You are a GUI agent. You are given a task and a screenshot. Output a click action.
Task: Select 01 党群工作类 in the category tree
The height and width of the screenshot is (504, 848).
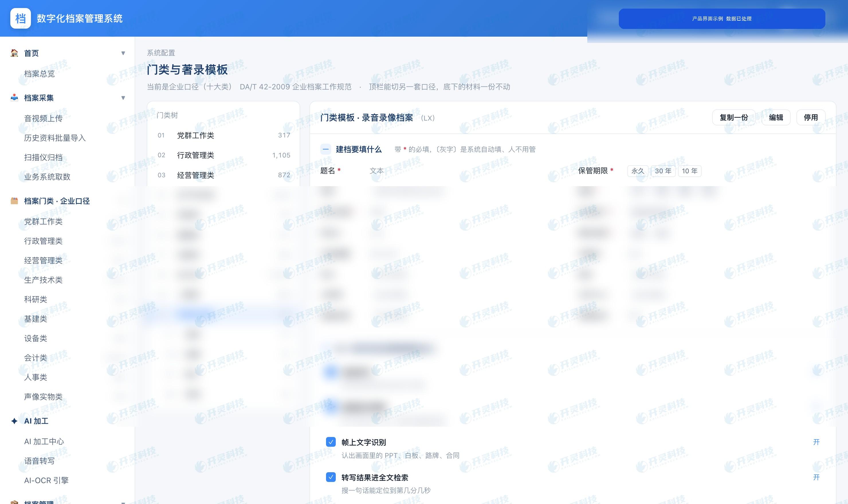coord(223,135)
